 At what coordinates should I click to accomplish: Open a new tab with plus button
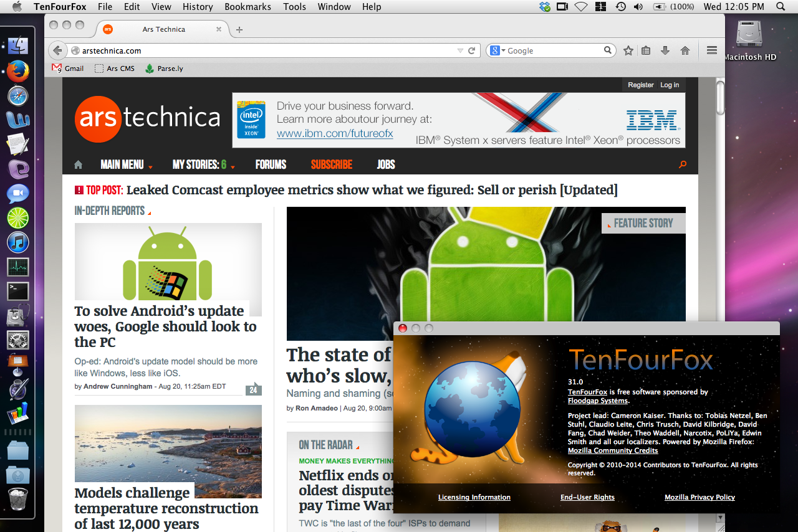pyautogui.click(x=239, y=29)
